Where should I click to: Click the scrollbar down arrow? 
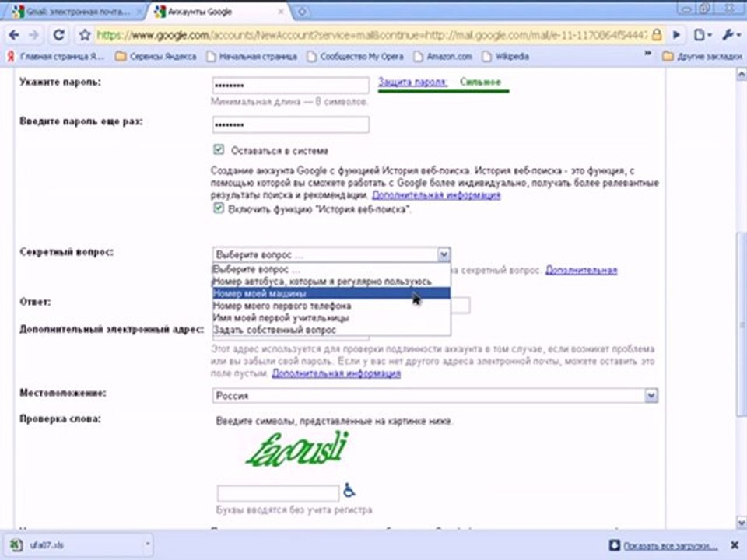(742, 523)
